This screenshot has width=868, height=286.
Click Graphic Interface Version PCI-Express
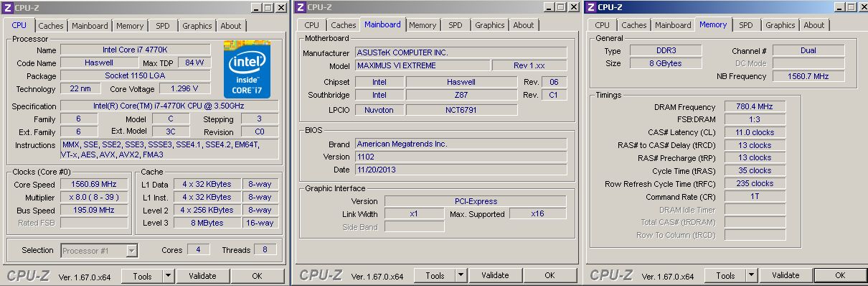[x=476, y=201]
